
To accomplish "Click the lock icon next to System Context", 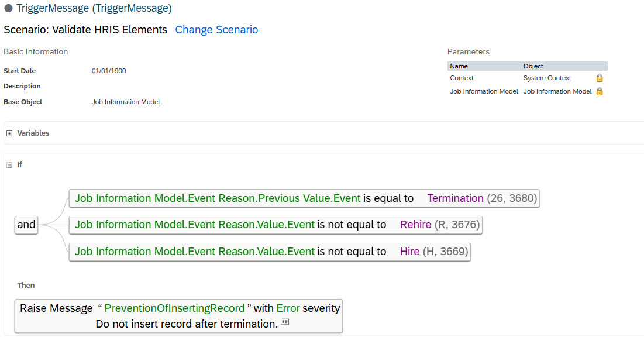I will (x=599, y=78).
